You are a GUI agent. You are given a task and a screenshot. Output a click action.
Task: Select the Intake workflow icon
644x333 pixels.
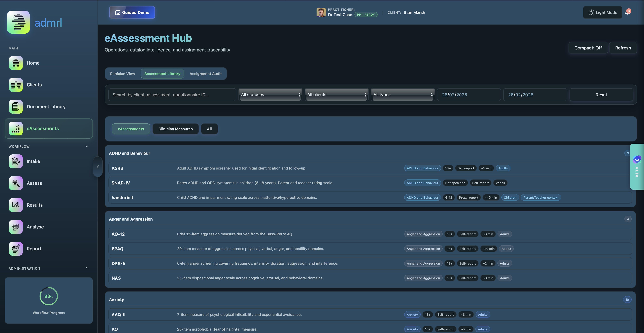click(x=16, y=161)
